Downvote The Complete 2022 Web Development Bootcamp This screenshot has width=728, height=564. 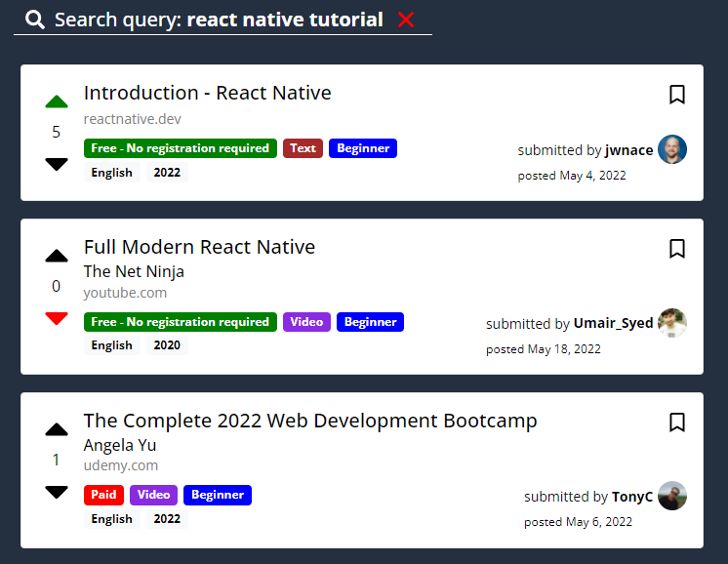pyautogui.click(x=57, y=492)
